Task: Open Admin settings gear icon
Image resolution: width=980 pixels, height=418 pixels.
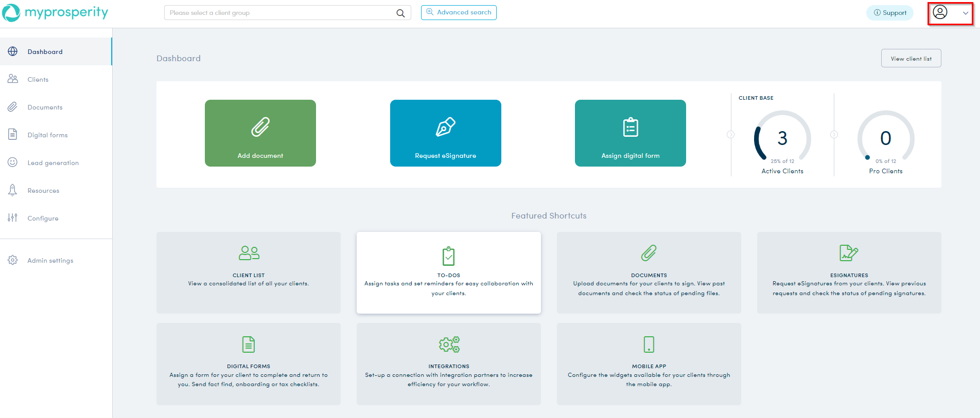Action: coord(13,260)
